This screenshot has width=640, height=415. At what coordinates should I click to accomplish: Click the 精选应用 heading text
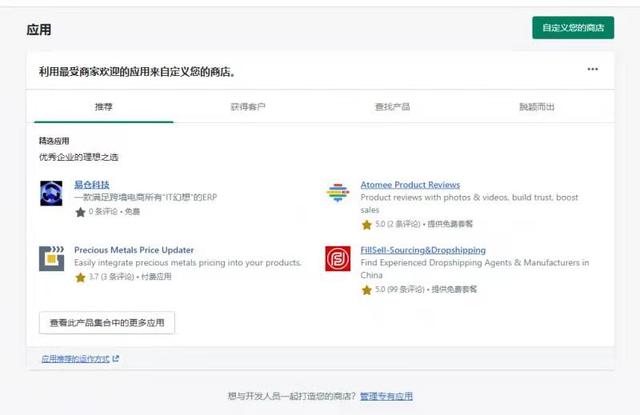(54, 141)
